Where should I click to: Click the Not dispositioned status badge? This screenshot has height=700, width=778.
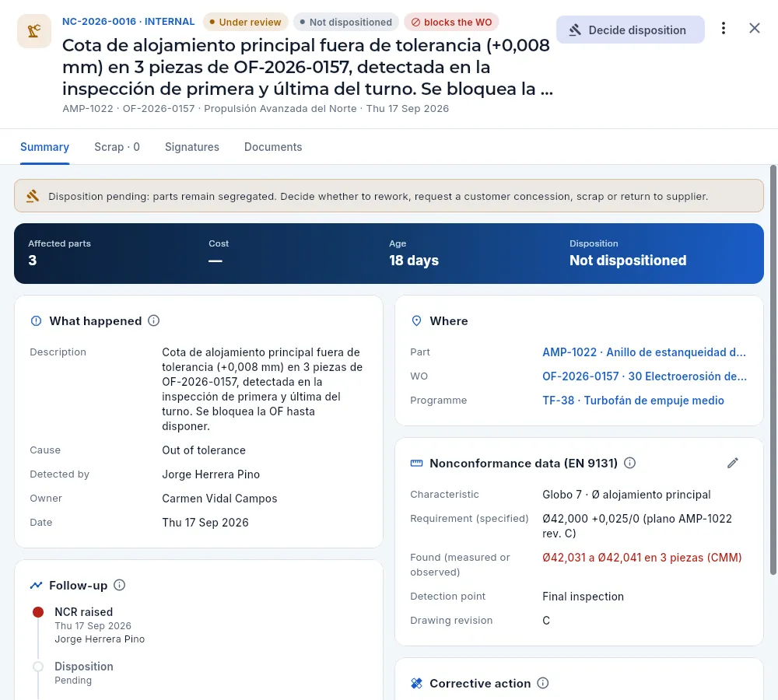346,23
